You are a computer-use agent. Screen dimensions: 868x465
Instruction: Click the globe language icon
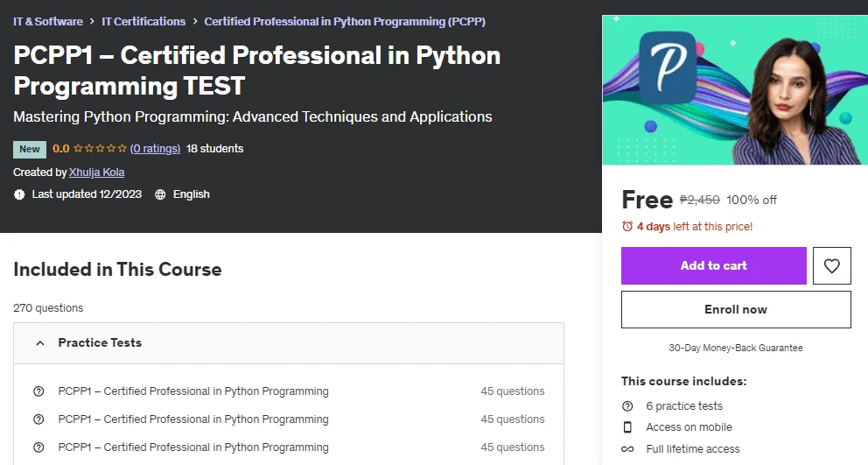[160, 194]
